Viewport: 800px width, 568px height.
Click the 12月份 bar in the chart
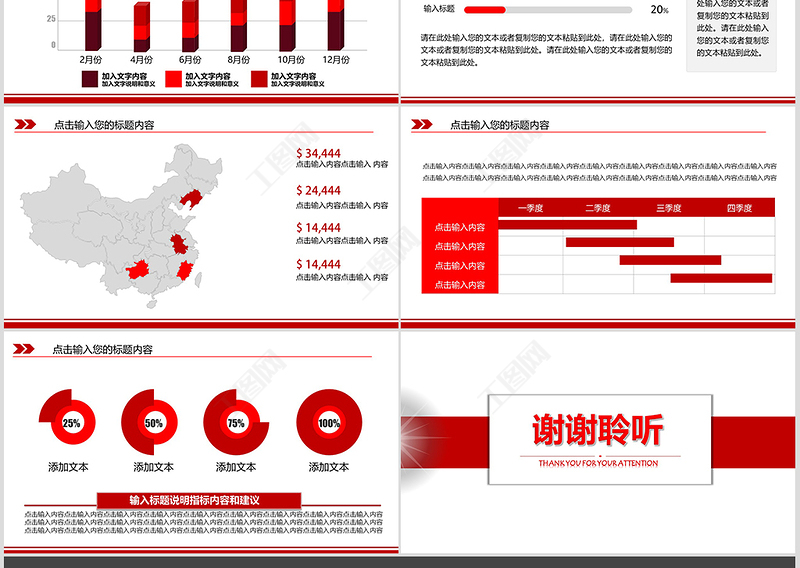point(336,28)
